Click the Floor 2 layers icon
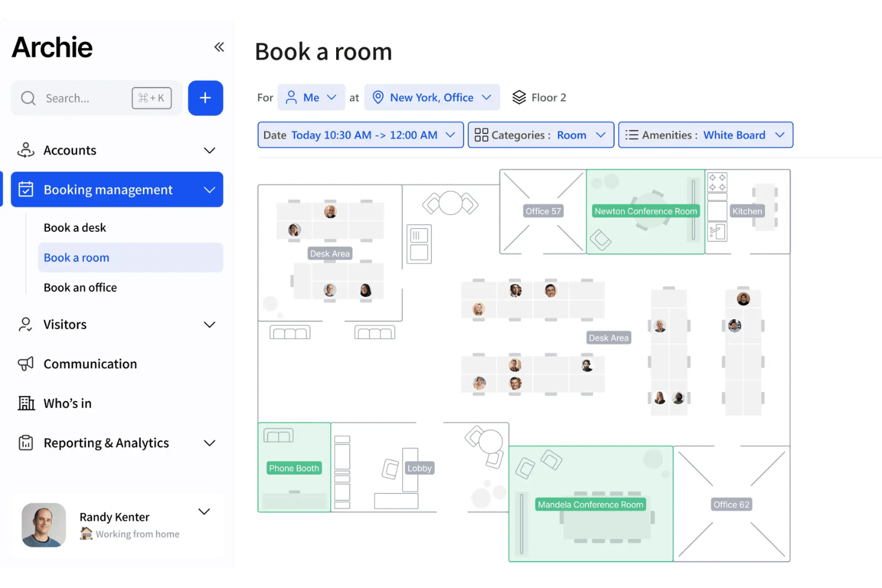This screenshot has width=882, height=588. click(x=519, y=97)
